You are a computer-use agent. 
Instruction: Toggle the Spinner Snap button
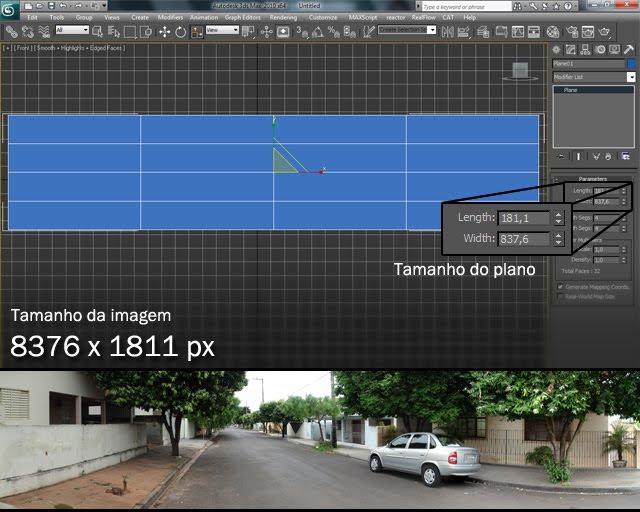350,31
